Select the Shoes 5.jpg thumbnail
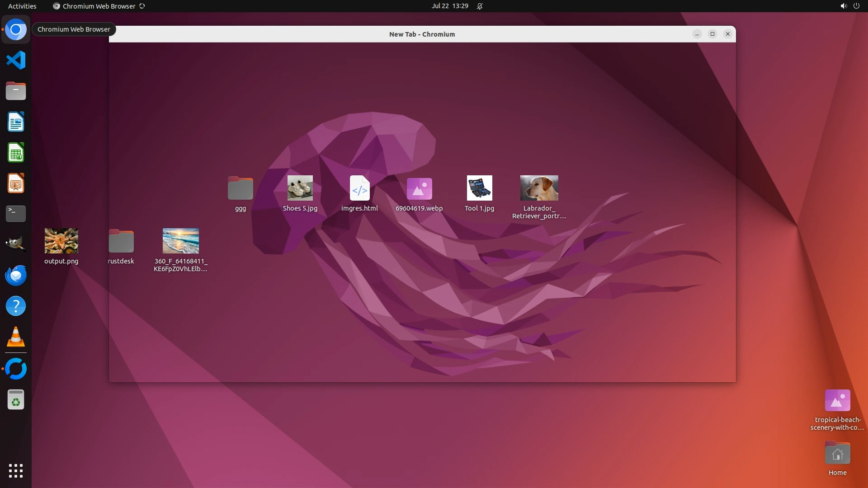 (x=300, y=188)
